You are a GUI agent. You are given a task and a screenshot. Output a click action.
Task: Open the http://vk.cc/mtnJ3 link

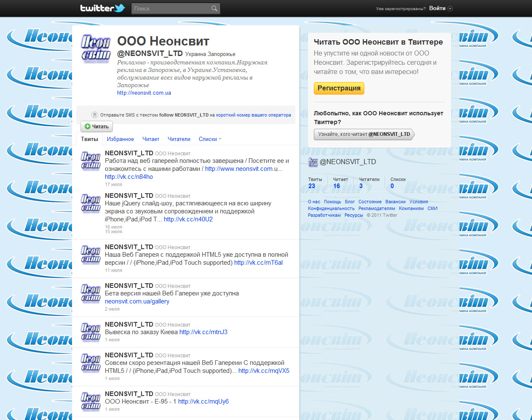tap(203, 332)
